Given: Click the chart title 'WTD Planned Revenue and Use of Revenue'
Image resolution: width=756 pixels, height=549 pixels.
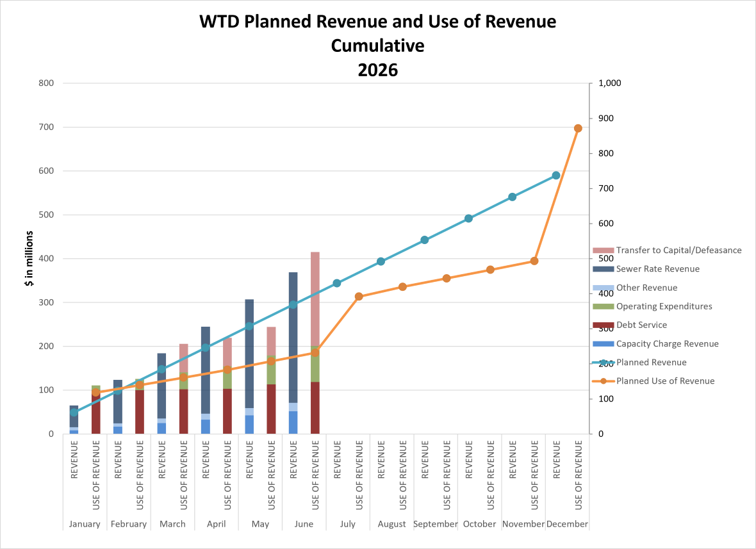Looking at the screenshot, I should (x=377, y=22).
